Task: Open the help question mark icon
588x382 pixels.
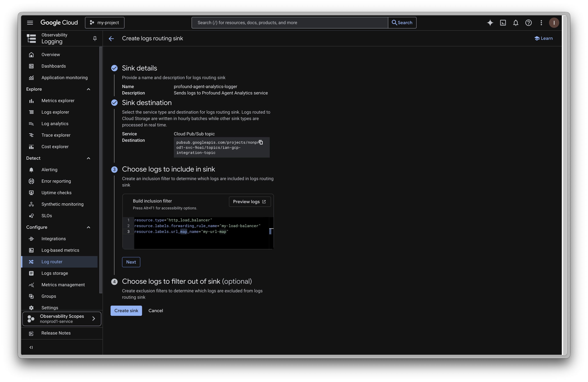Action: coord(528,23)
